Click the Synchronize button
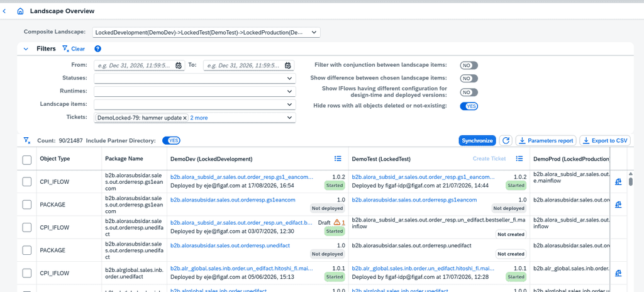644x292 pixels. (477, 141)
